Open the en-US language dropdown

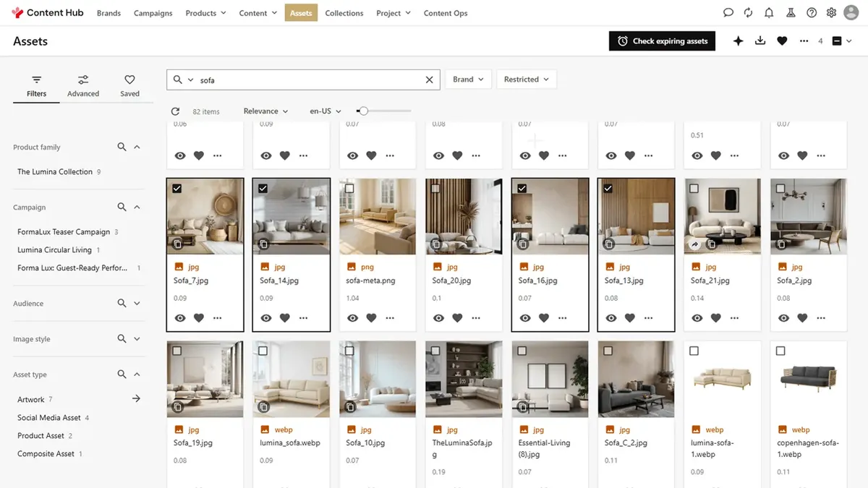(x=324, y=111)
